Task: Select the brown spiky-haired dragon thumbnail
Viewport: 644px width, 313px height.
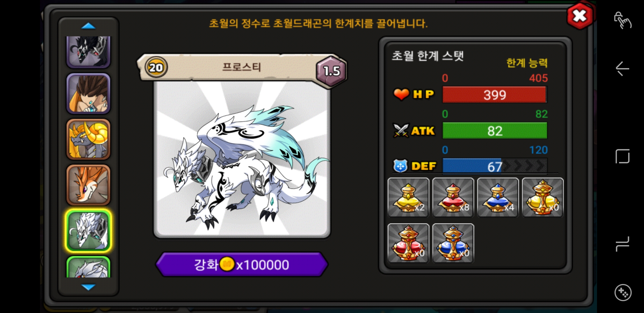Action: click(x=88, y=94)
